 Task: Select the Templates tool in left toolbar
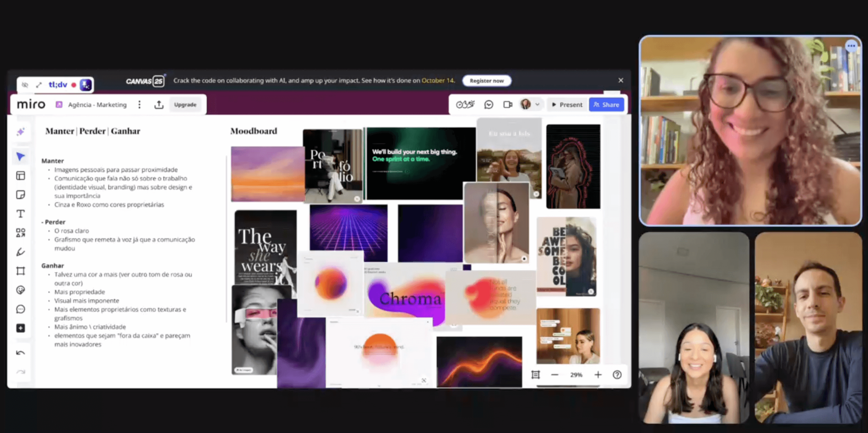[21, 176]
